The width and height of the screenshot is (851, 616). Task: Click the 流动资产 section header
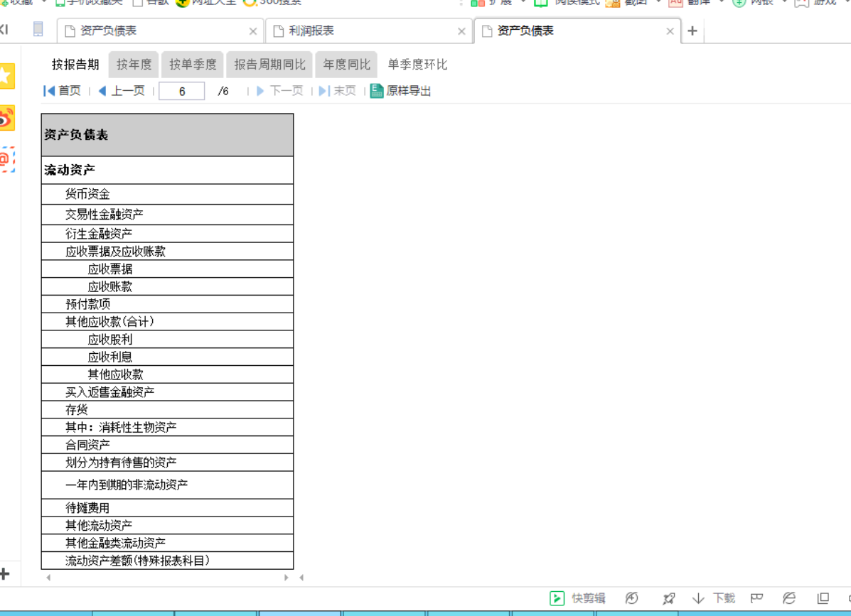167,171
